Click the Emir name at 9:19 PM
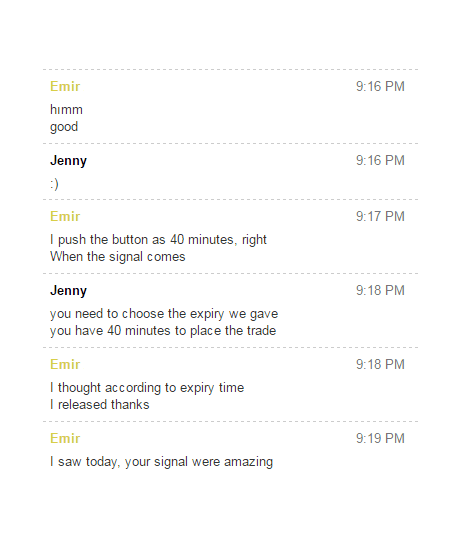Viewport: 455px width, 558px height. coord(65,438)
